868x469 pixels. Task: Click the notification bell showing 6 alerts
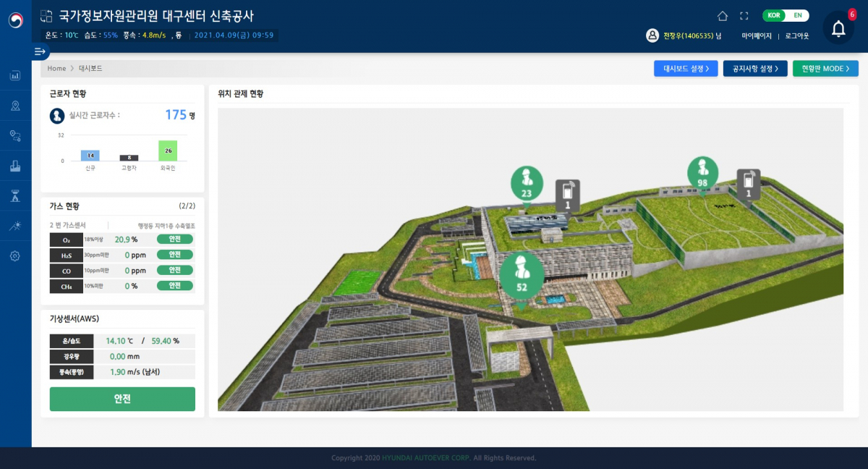pos(838,28)
